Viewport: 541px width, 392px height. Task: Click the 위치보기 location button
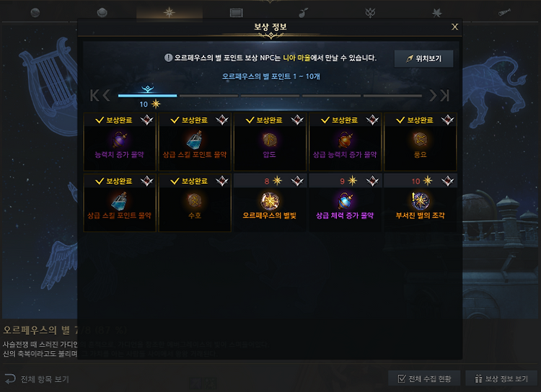[423, 58]
